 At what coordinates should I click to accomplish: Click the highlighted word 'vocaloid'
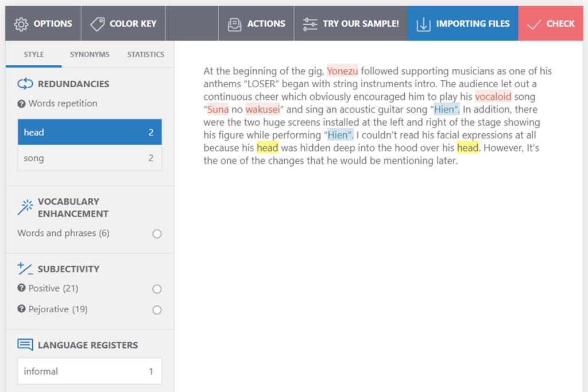[493, 96]
